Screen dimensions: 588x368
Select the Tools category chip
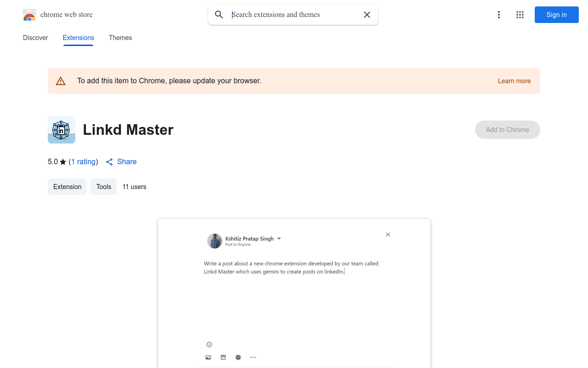click(x=104, y=187)
